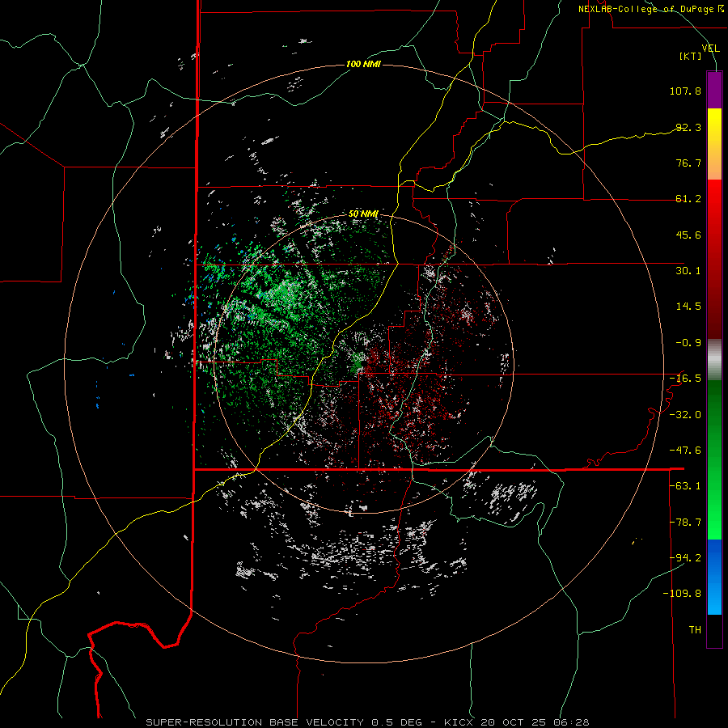This screenshot has height=728, width=728.
Task: Click the -109.8 legend value
Action: tap(682, 594)
